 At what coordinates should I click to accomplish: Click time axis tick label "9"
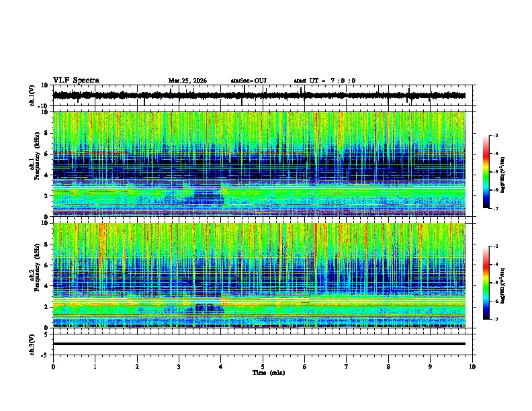click(x=430, y=367)
